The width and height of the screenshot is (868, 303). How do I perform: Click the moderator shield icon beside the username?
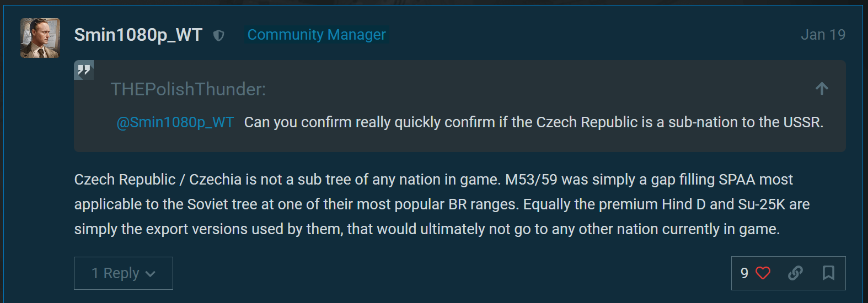tap(219, 35)
